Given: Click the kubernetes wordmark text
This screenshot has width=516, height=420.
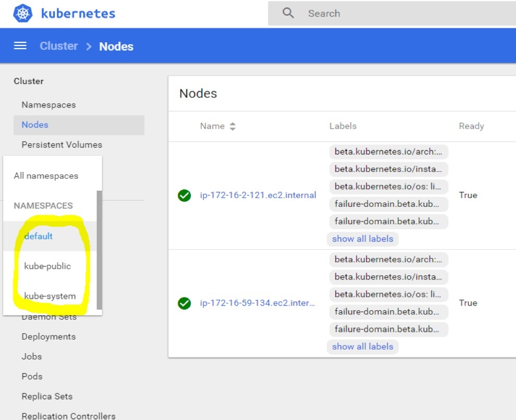Looking at the screenshot, I should pos(78,14).
